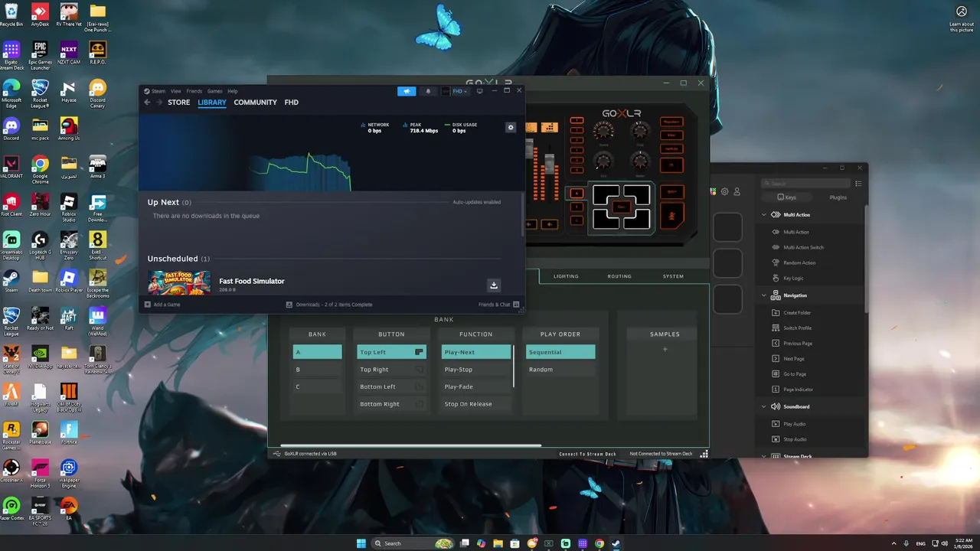Viewport: 980px width, 551px height.
Task: Choose Stop On Release function
Action: pos(476,404)
